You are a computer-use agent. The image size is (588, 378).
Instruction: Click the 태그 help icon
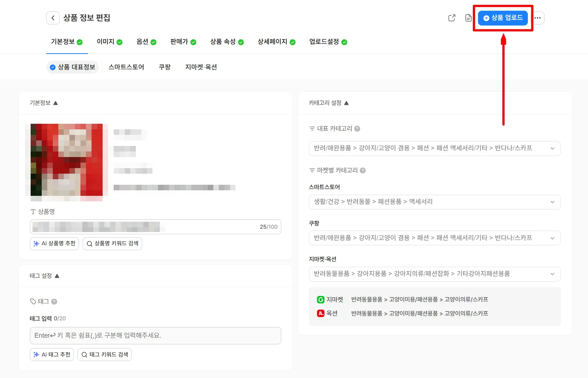coord(54,302)
